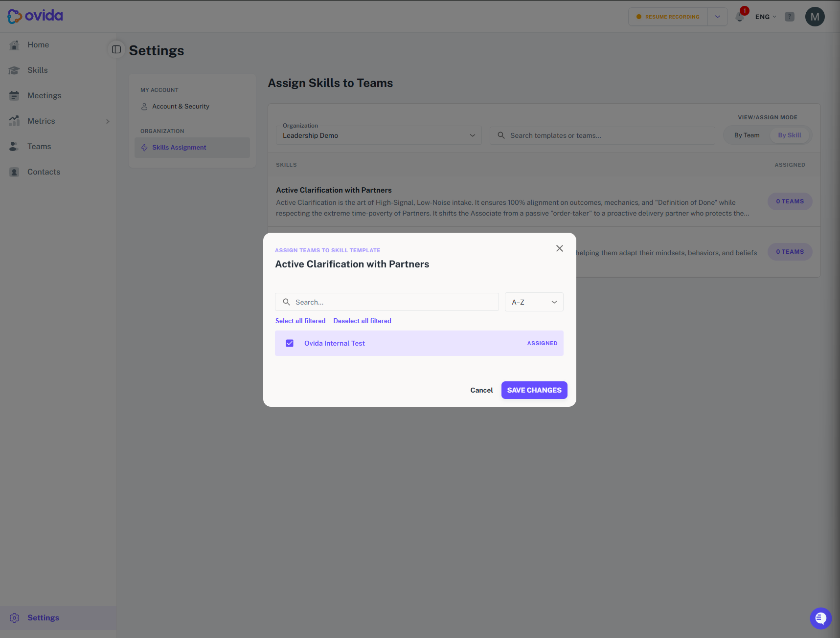840x638 pixels.
Task: Click 0 Teams for Active Clarification
Action: (790, 201)
